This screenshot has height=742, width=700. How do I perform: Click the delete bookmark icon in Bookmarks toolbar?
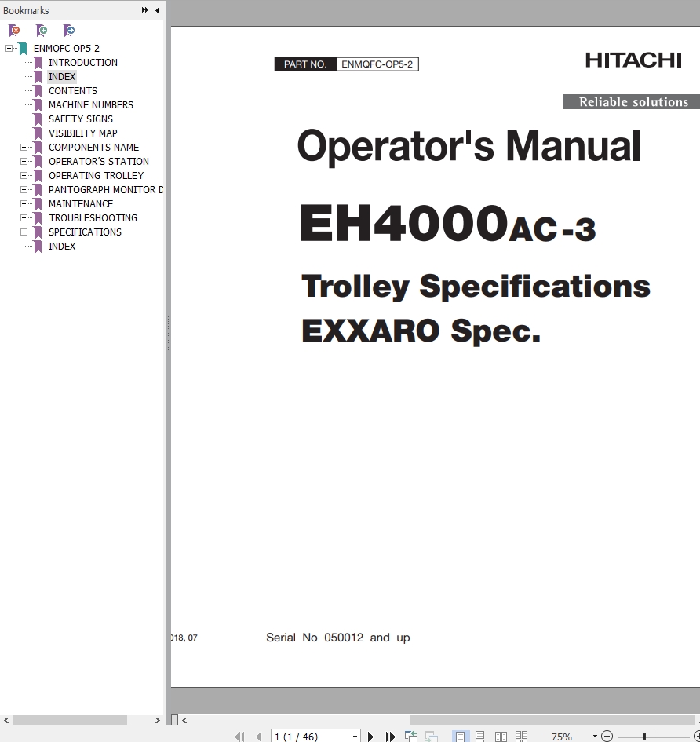point(14,31)
